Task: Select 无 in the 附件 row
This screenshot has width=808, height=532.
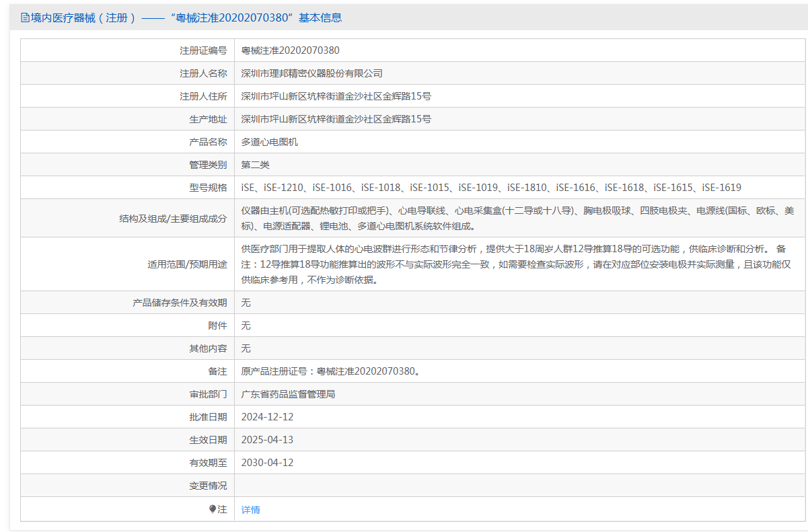Action: point(246,326)
